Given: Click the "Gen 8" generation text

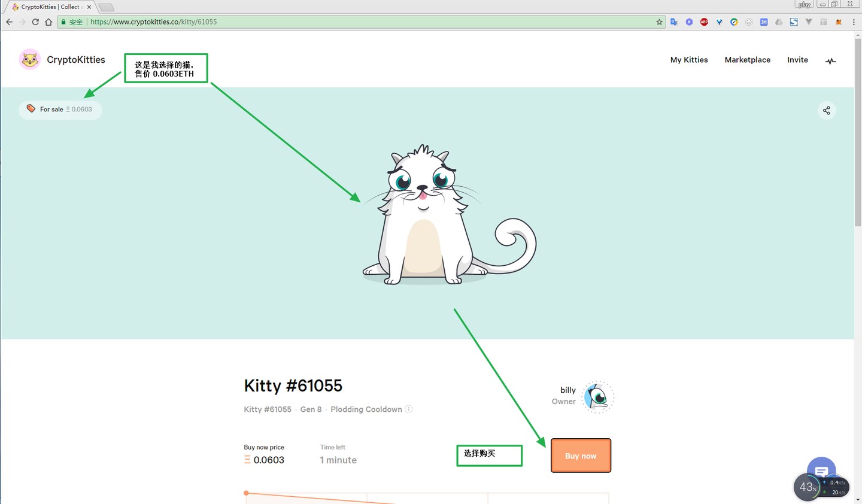Looking at the screenshot, I should pyautogui.click(x=311, y=409).
